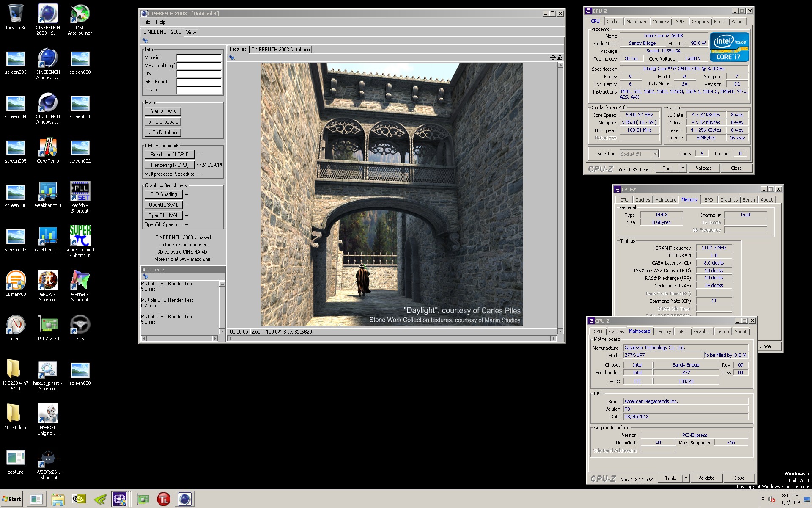The image size is (812, 508).
Task: Click Validate in top CPU-Z window
Action: tap(704, 168)
